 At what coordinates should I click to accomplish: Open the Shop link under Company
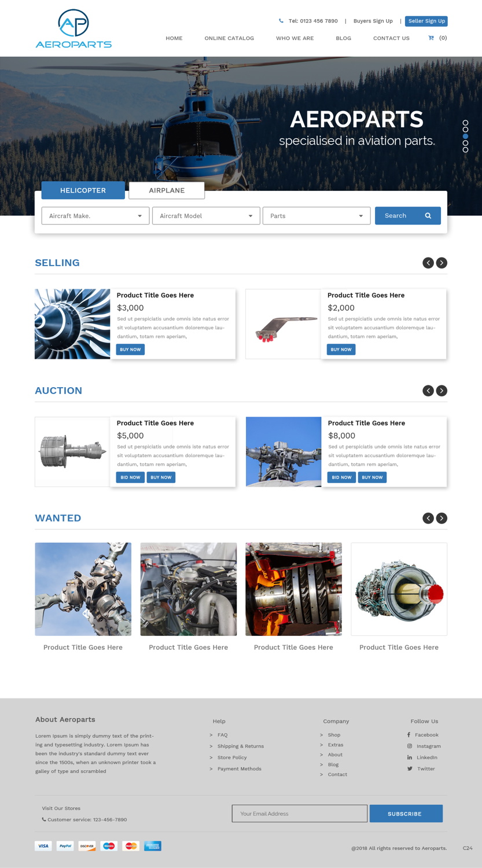coord(334,735)
